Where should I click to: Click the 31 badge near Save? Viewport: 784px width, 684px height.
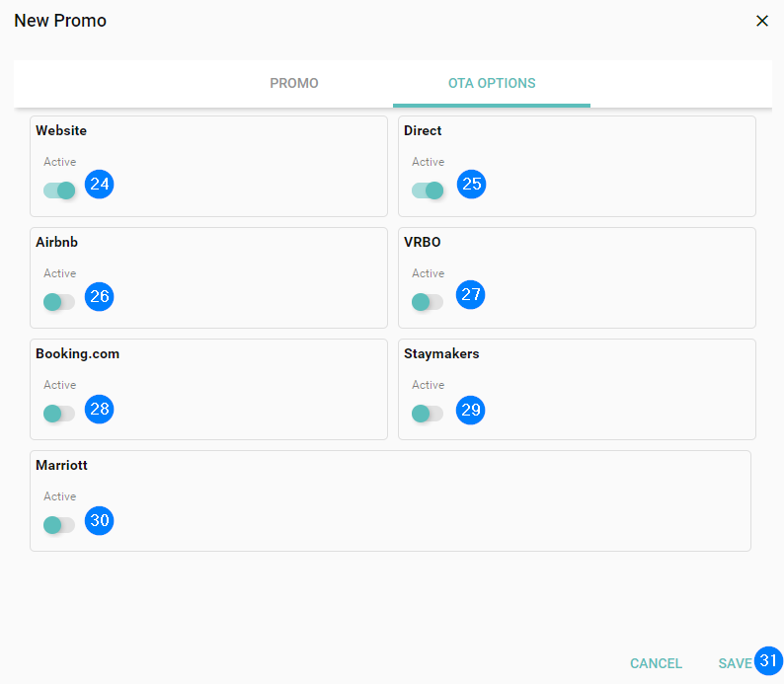pyautogui.click(x=769, y=660)
